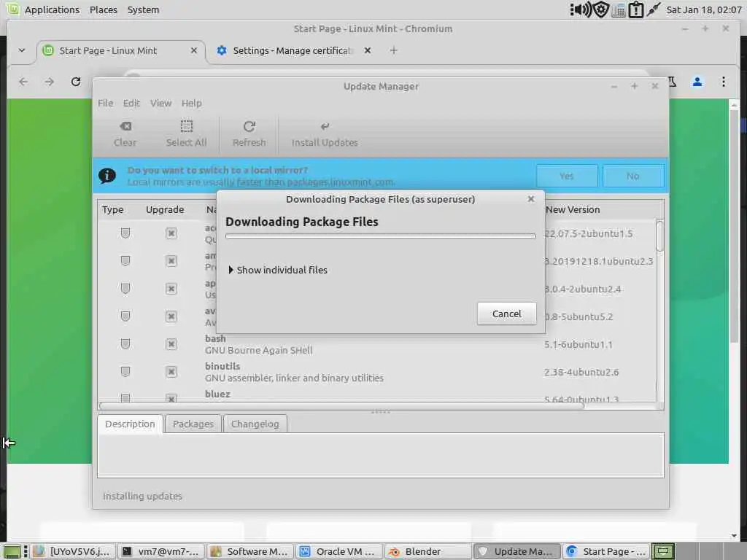Toggle the upgrade checkbox in the first row

[x=171, y=233]
